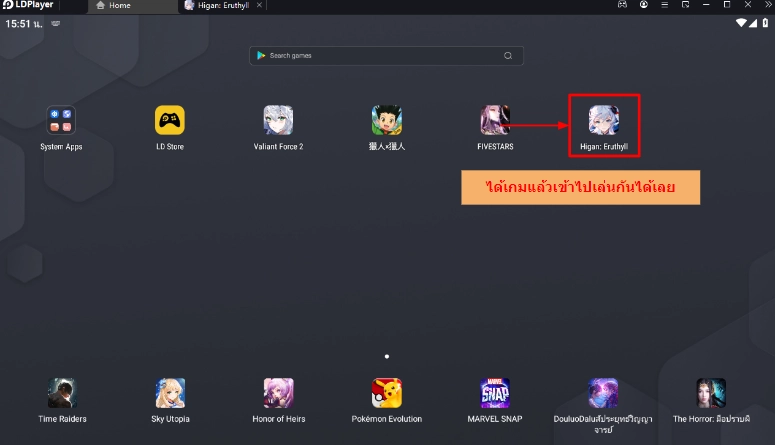
Task: Open the System Apps folder
Action: coord(61,121)
